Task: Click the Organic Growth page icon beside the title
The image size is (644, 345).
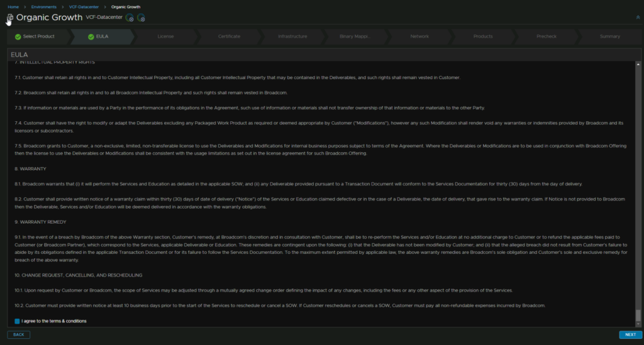Action: click(x=10, y=18)
